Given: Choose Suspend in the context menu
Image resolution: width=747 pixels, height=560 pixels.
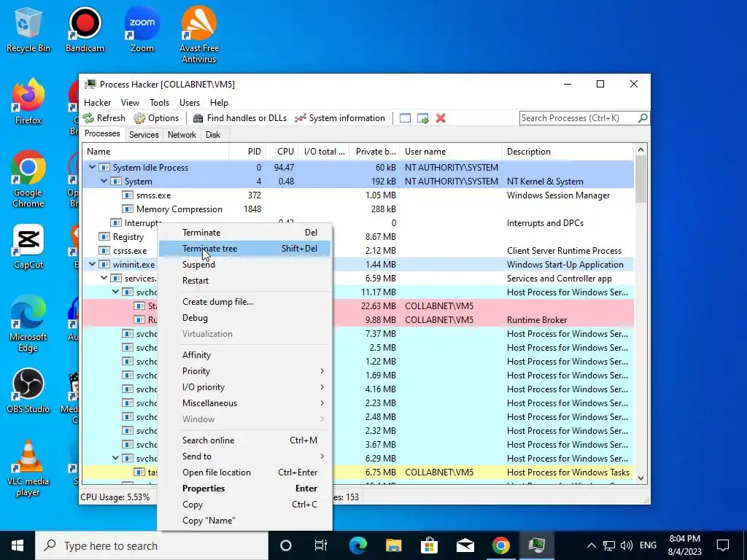Looking at the screenshot, I should [245, 264].
